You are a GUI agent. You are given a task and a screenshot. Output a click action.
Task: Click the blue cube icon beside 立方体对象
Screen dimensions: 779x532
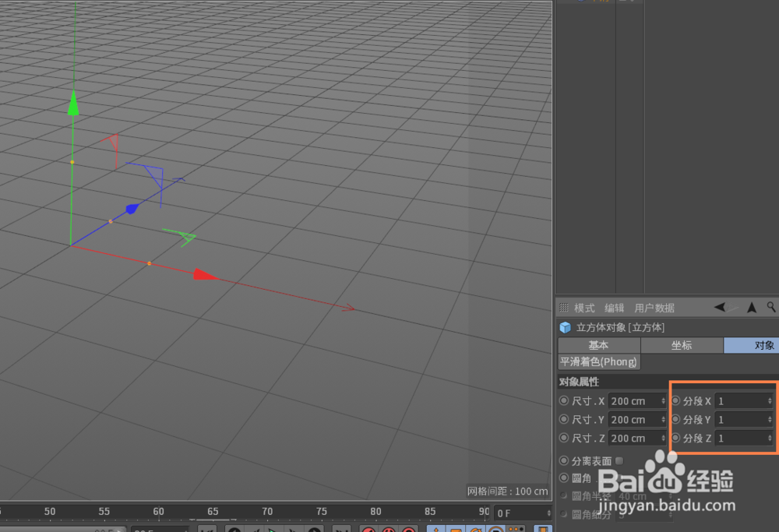click(x=565, y=327)
